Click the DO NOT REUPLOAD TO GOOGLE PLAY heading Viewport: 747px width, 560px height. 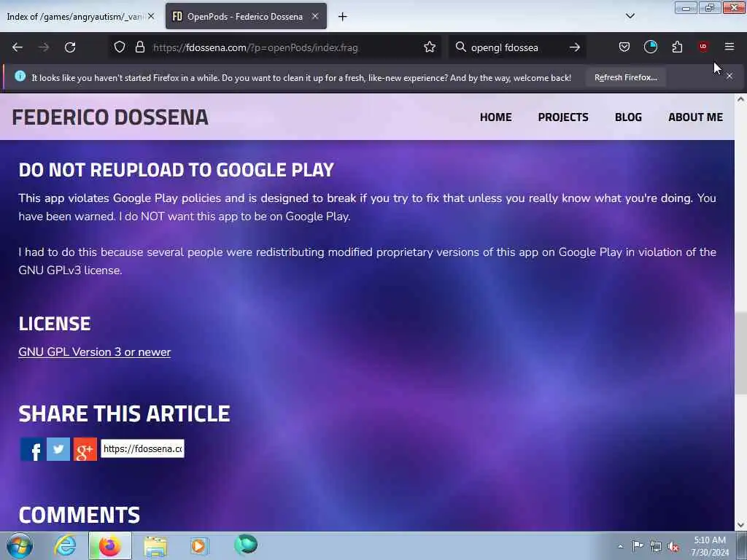click(x=177, y=170)
